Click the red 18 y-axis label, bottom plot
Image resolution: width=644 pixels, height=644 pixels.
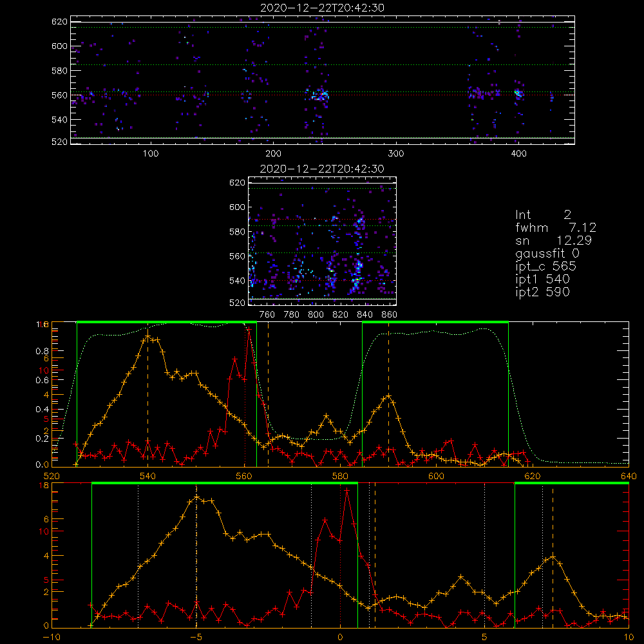[x=44, y=486]
